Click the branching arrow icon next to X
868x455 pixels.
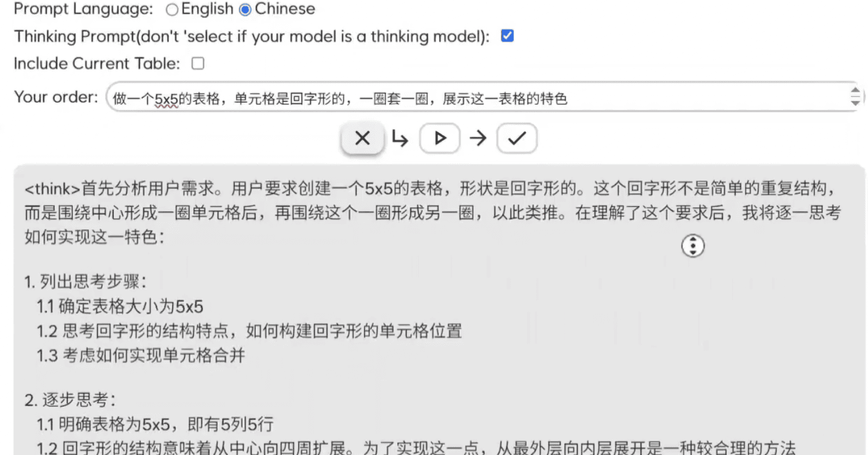[x=401, y=138]
